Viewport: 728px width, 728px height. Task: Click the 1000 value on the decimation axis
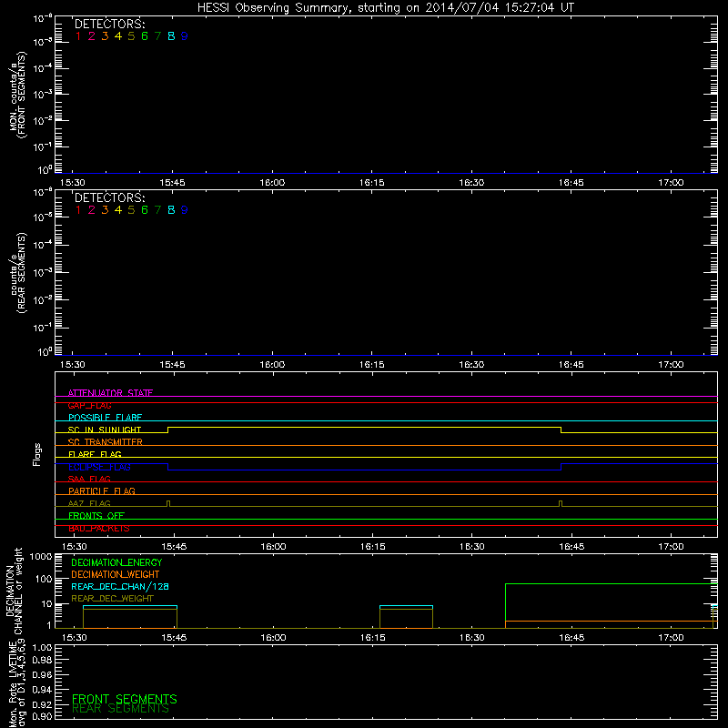(41, 557)
